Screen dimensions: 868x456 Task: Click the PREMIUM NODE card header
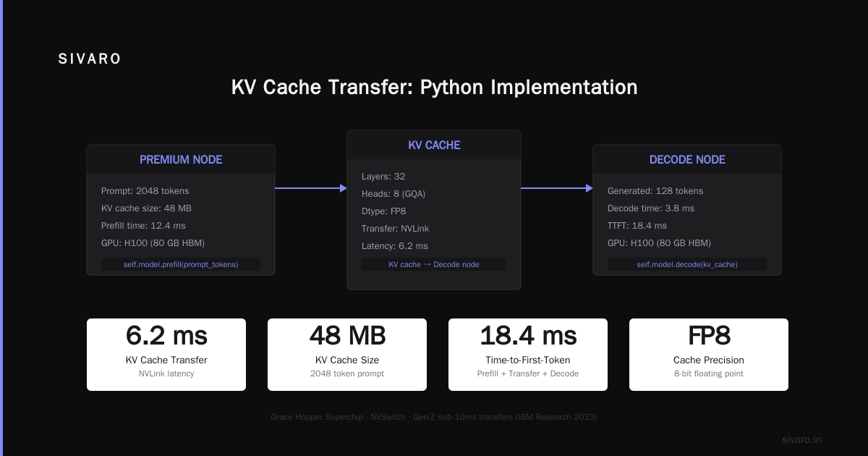pyautogui.click(x=181, y=160)
